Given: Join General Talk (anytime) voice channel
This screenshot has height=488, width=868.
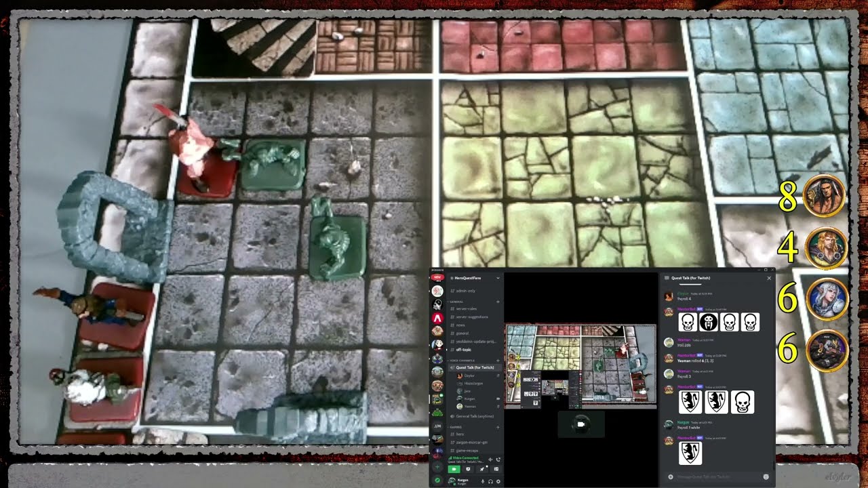Looking at the screenshot, I should [475, 416].
